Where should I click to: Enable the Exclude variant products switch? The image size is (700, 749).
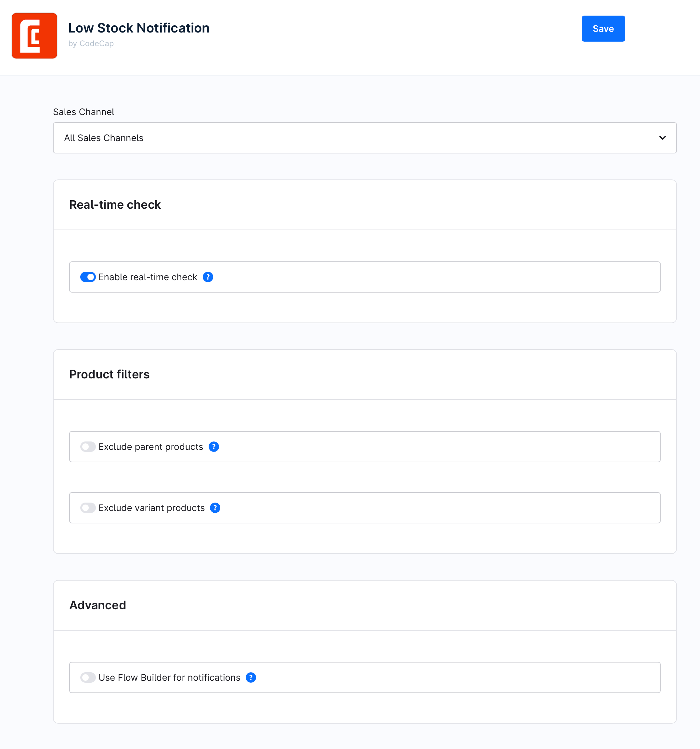(88, 508)
